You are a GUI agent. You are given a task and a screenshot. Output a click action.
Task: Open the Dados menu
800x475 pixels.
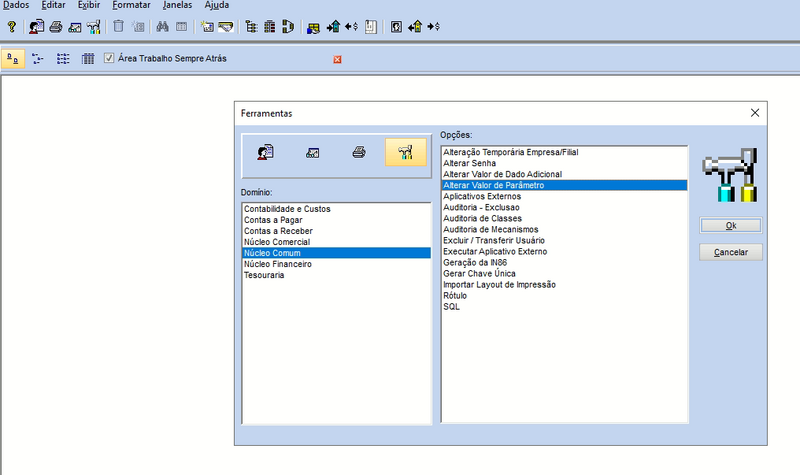16,5
